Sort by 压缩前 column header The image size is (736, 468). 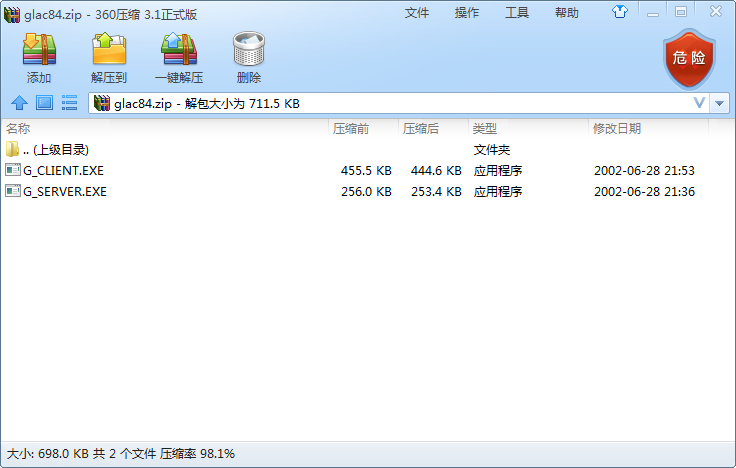click(x=351, y=128)
